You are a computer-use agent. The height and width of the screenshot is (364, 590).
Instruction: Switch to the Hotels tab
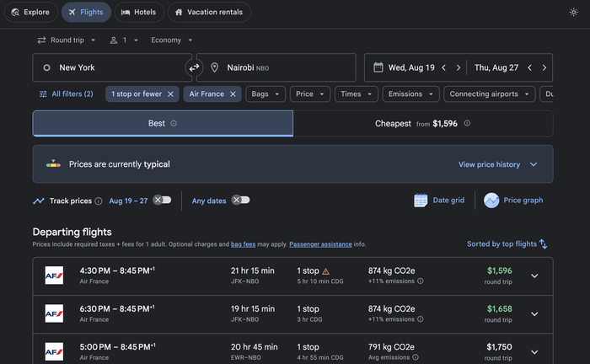coord(139,12)
